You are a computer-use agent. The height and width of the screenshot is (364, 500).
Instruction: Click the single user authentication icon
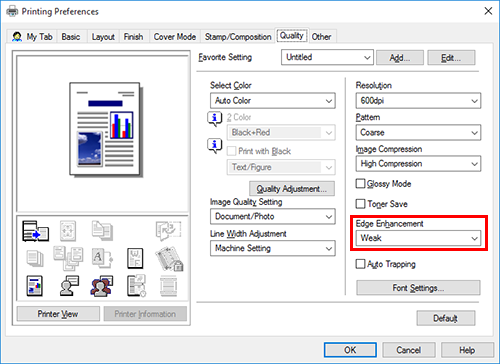pyautogui.click(x=69, y=286)
